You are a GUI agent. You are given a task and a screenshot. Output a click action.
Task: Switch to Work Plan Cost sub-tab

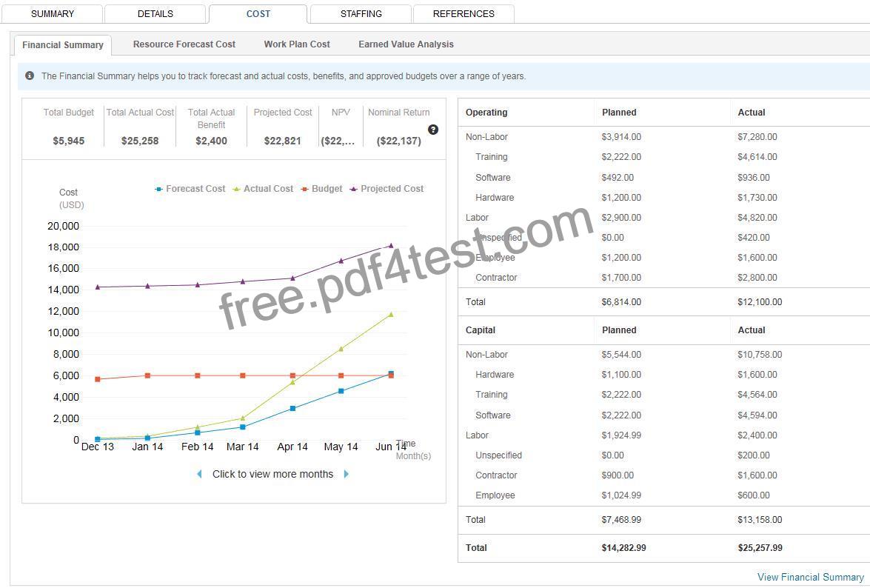pyautogui.click(x=297, y=44)
